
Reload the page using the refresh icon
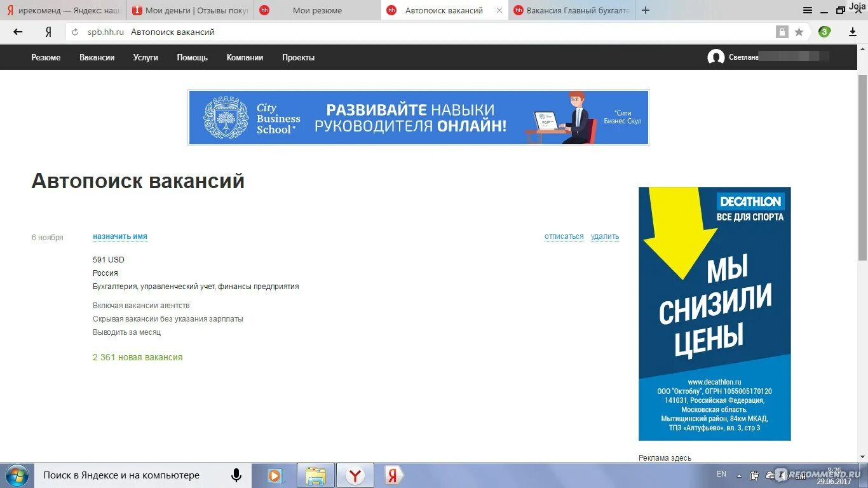click(x=75, y=32)
